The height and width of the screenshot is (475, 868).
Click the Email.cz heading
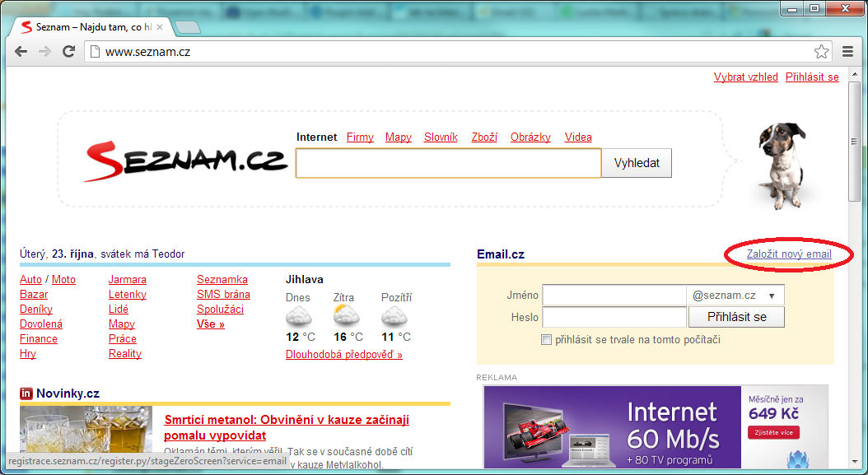click(x=501, y=254)
